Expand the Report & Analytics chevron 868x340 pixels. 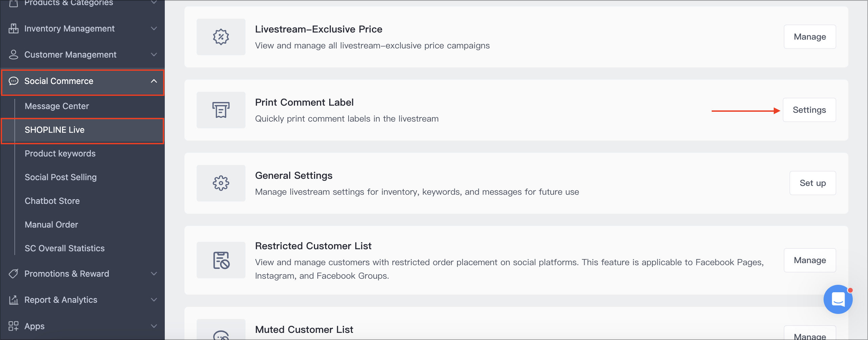(x=154, y=300)
